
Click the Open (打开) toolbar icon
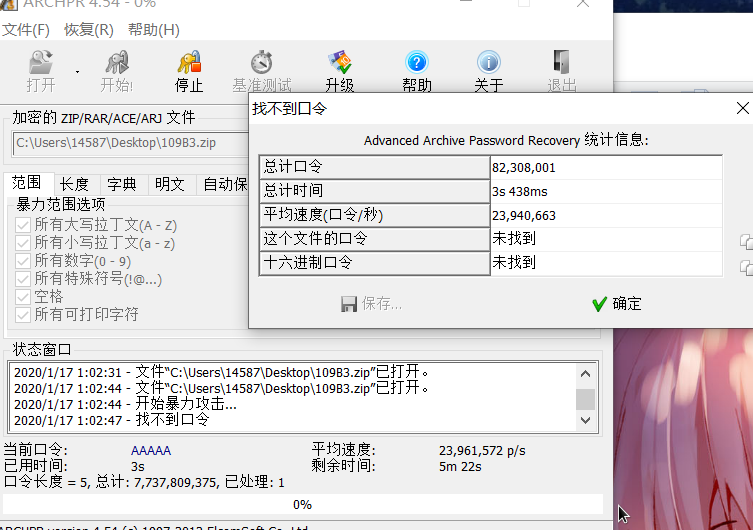point(41,62)
